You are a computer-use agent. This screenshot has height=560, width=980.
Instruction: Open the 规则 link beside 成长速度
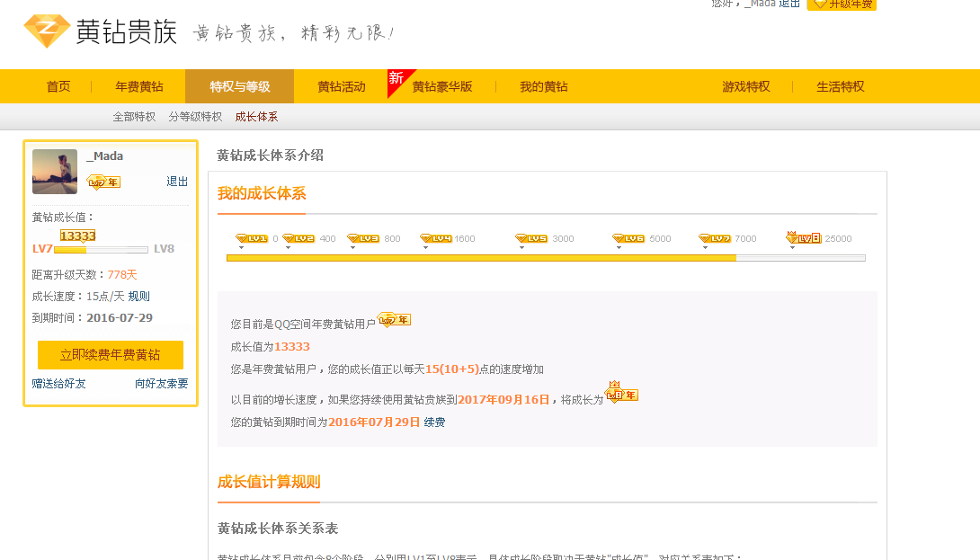point(138,297)
